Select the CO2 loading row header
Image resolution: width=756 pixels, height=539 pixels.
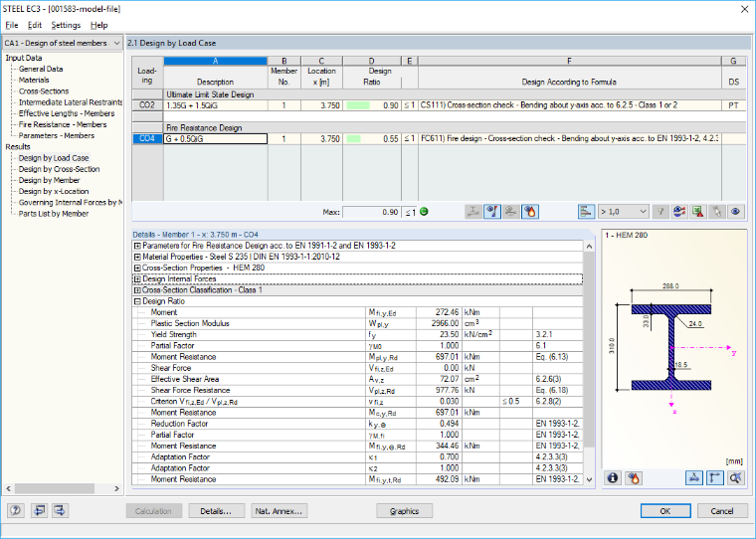point(147,105)
